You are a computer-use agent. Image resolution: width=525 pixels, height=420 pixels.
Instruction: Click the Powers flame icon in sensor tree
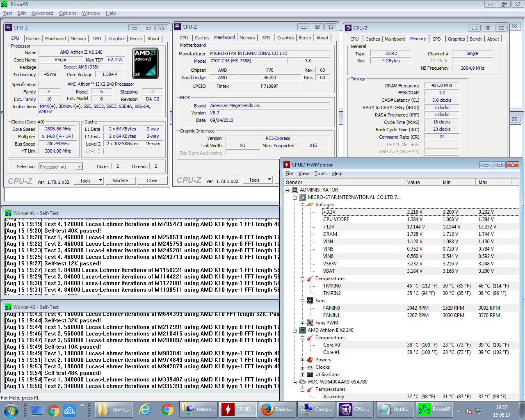(310, 360)
